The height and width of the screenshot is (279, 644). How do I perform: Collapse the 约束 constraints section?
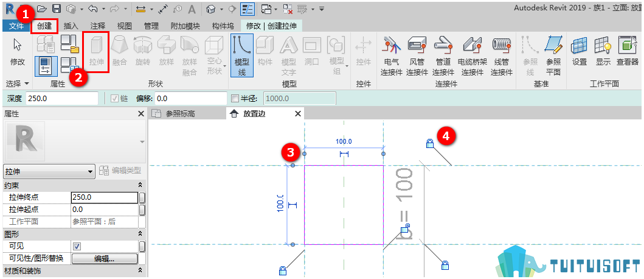tap(140, 186)
